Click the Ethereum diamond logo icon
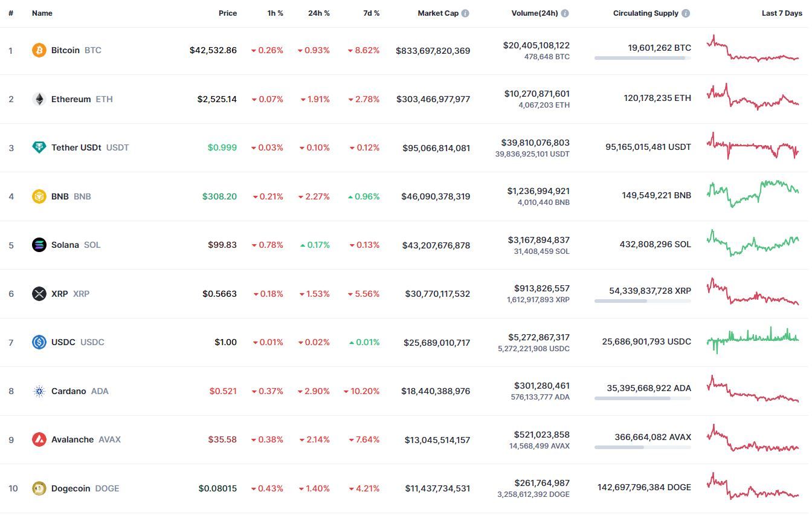Screen dimensions: 812x515 coord(39,99)
